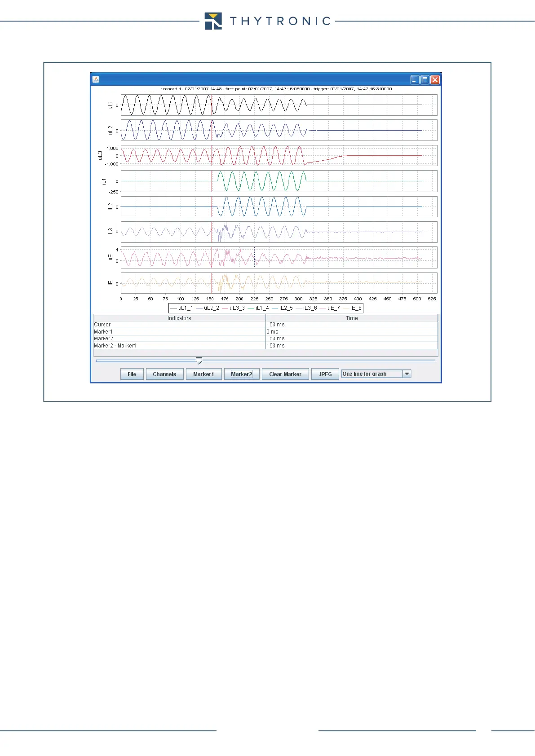Click the uL1 axis label
Image resolution: width=535 pixels, height=756 pixels.
click(111, 105)
